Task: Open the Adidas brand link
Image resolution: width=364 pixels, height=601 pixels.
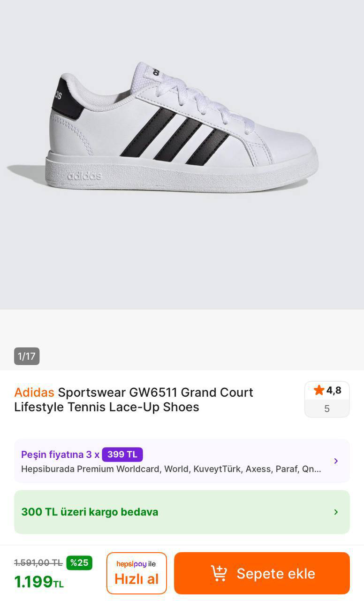Action: [x=34, y=392]
